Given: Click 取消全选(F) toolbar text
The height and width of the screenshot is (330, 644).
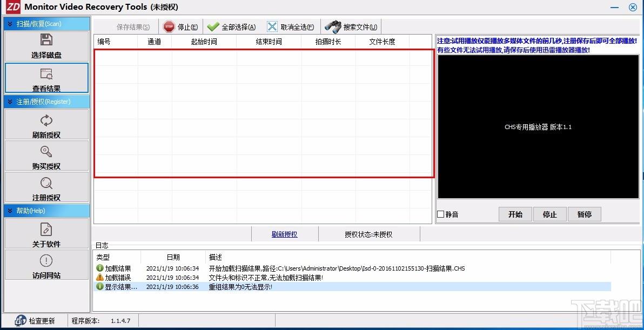Looking at the screenshot, I should (297, 28).
